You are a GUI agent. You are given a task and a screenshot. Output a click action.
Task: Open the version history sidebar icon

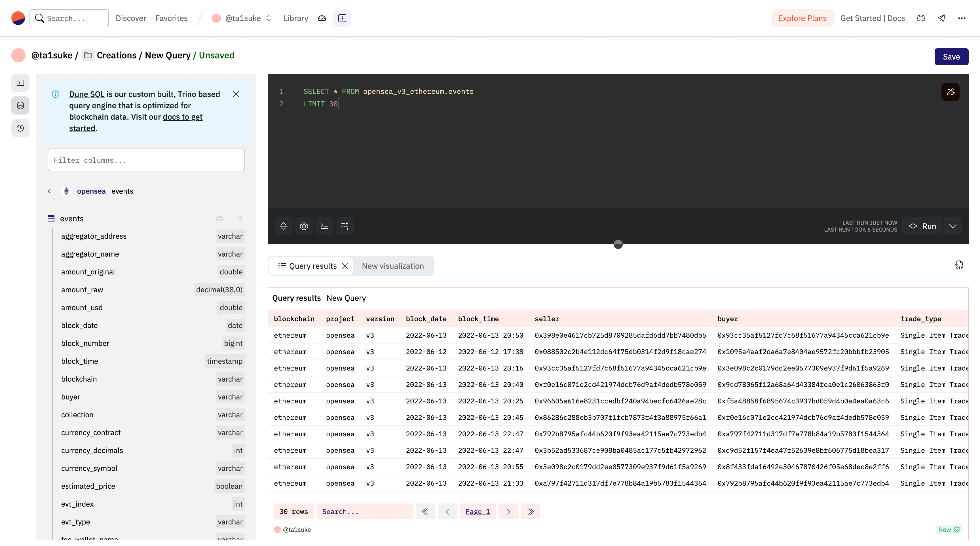click(x=20, y=128)
